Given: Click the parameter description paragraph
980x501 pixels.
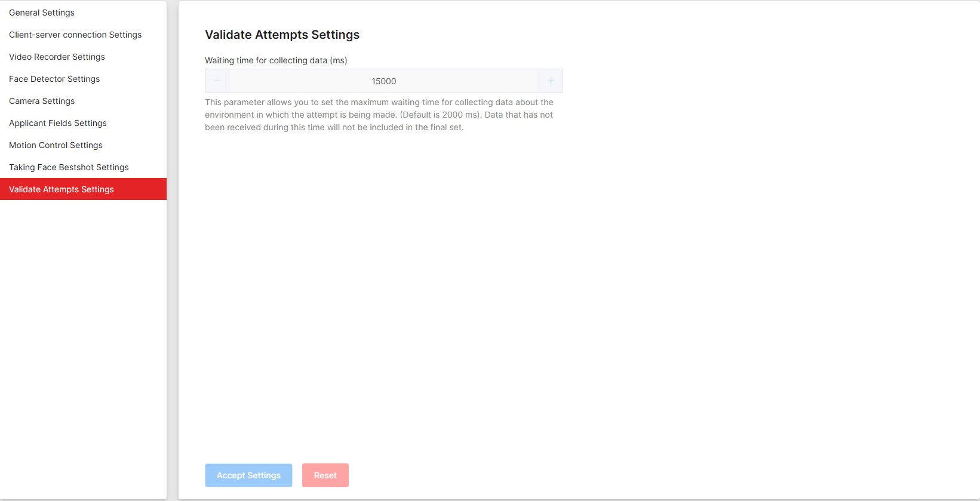Looking at the screenshot, I should 379,115.
